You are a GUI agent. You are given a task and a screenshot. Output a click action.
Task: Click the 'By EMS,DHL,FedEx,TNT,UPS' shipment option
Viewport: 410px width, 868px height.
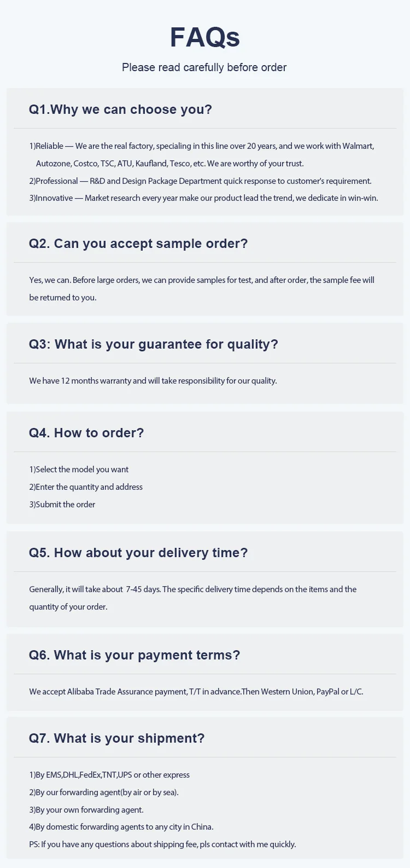click(109, 774)
